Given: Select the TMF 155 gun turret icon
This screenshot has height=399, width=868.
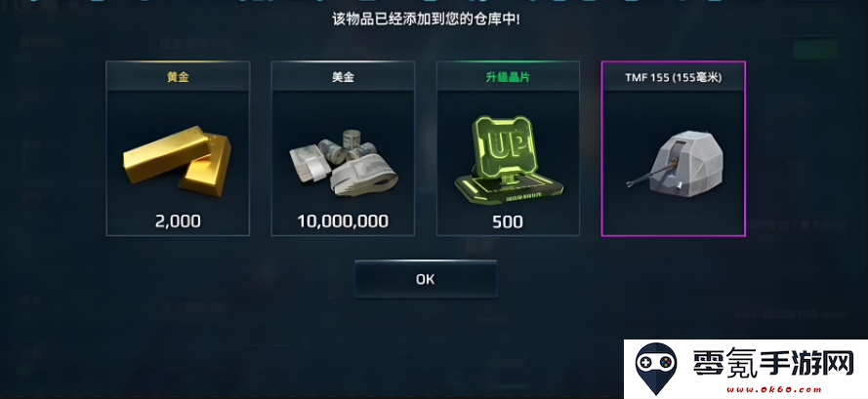Looking at the screenshot, I should [x=677, y=163].
